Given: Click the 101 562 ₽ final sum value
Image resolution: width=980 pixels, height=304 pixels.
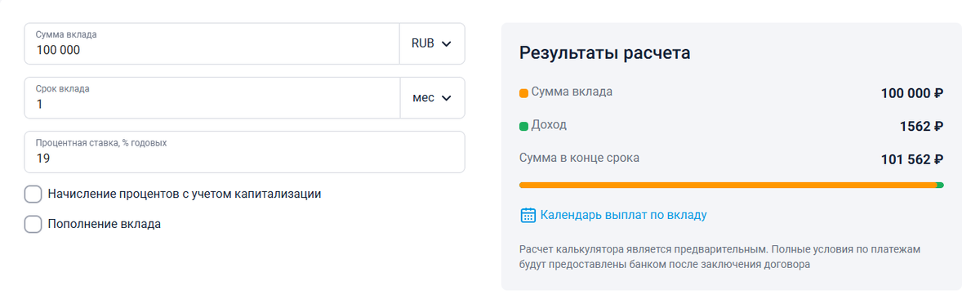Looking at the screenshot, I should tap(912, 159).
